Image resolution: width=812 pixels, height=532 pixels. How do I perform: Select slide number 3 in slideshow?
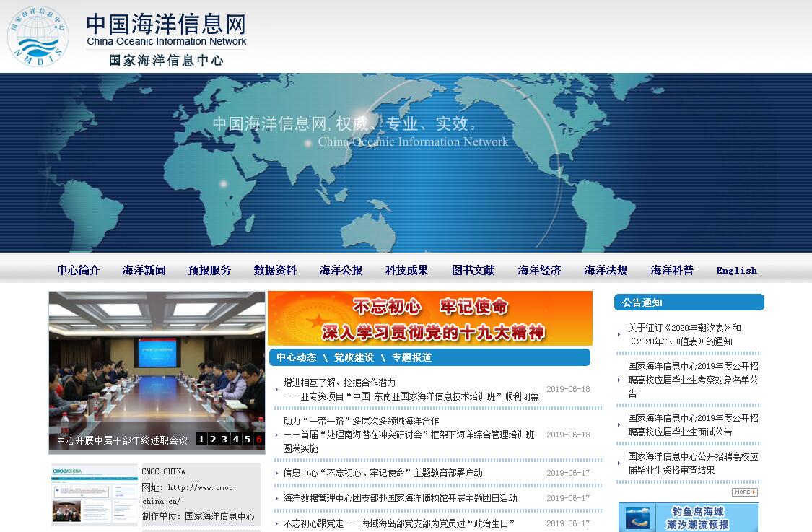[x=224, y=439]
